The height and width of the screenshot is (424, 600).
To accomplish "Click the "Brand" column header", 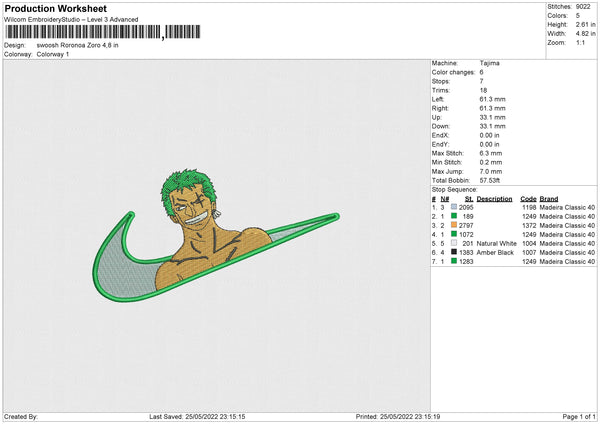I will click(549, 199).
